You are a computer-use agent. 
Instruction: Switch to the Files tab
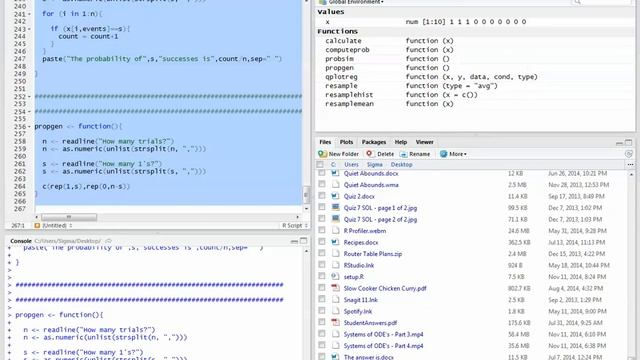[x=325, y=142]
